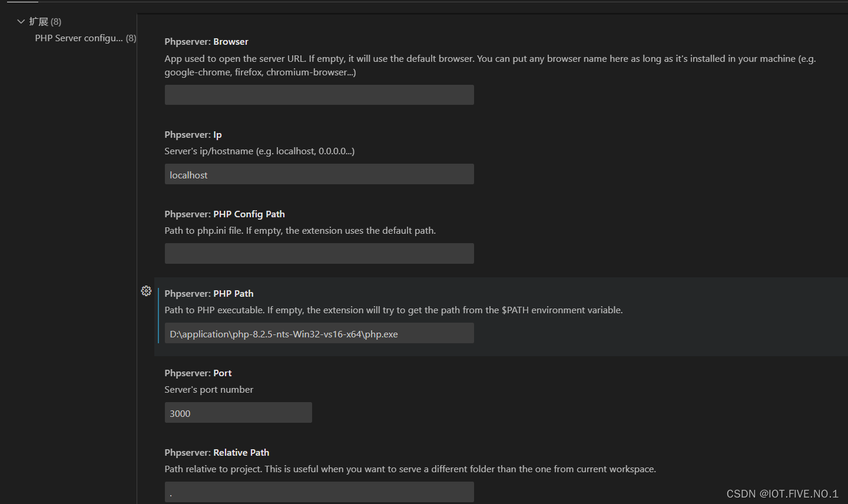Click the Server's port number description text
This screenshot has height=504, width=848.
(208, 389)
